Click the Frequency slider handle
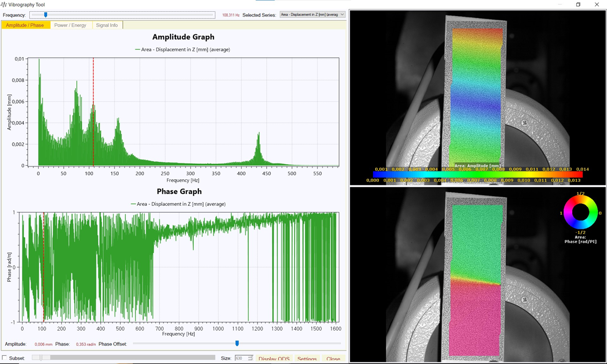Screen dimensions: 607x364 [x=46, y=15]
